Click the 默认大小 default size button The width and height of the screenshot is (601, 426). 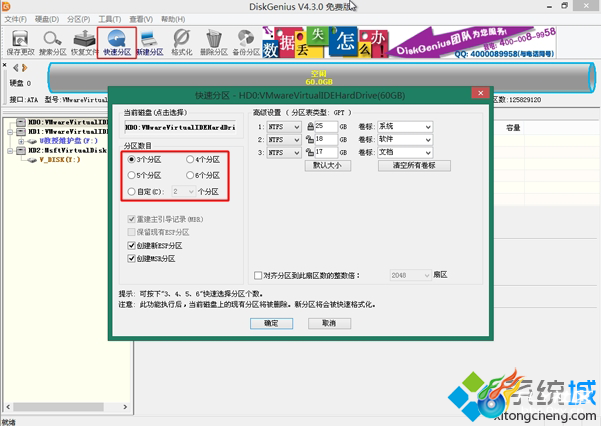327,165
